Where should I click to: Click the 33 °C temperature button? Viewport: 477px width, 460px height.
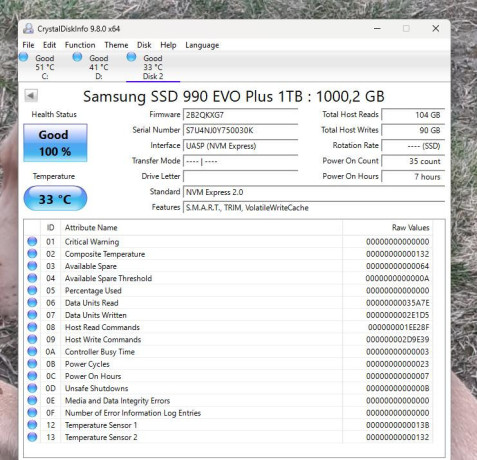pos(55,199)
